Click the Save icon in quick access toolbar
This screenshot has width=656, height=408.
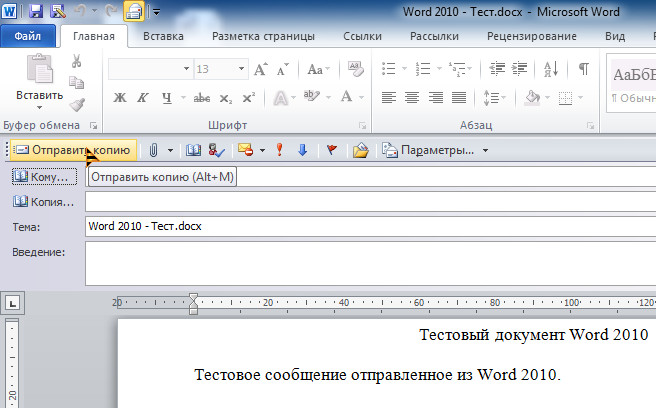(x=36, y=11)
